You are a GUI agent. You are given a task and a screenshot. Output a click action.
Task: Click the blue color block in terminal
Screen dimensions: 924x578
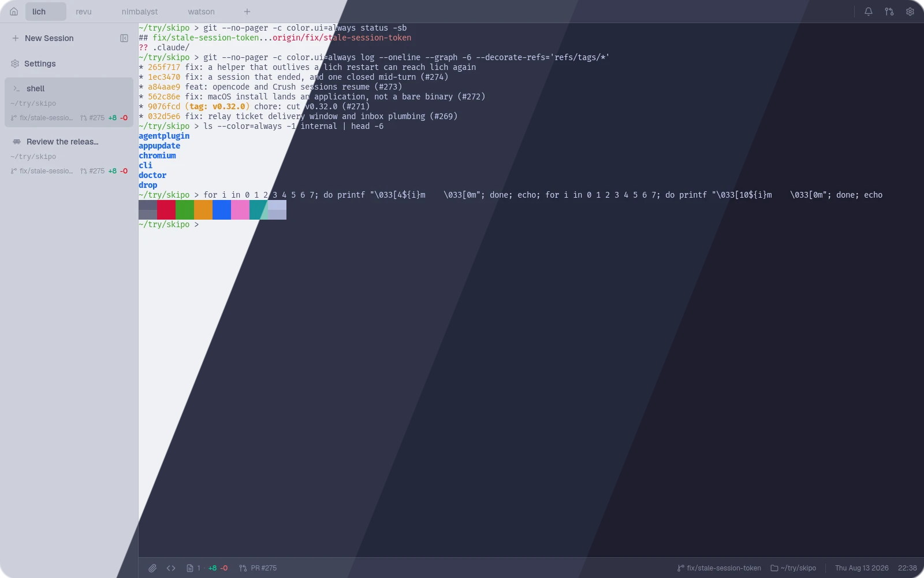[x=222, y=210]
